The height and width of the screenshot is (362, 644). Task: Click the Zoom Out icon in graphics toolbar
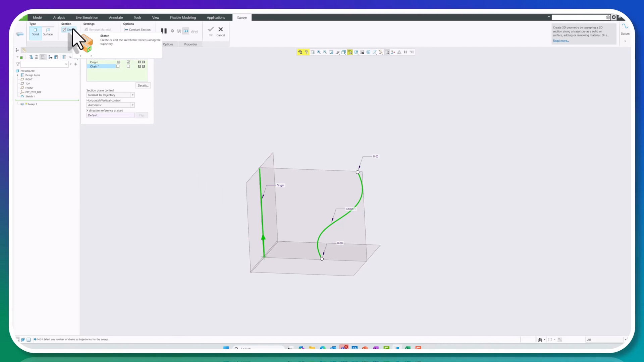pyautogui.click(x=325, y=52)
